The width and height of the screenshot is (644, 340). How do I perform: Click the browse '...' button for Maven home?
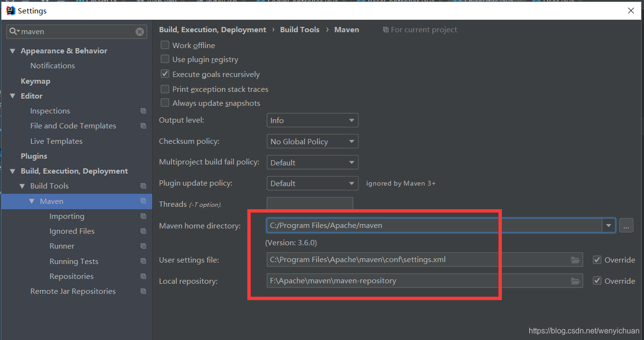[x=626, y=226]
